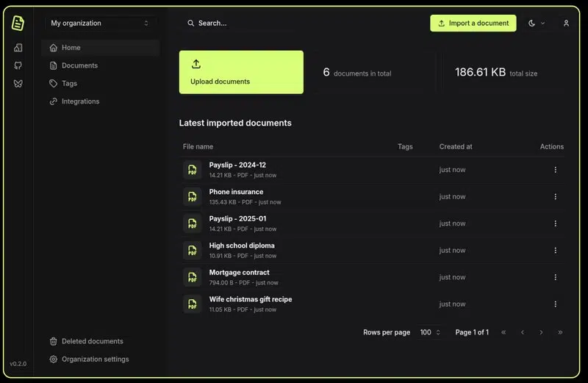The width and height of the screenshot is (588, 383).
Task: Click the PDF icon for Payslip - 2024-12
Action: [x=193, y=170]
